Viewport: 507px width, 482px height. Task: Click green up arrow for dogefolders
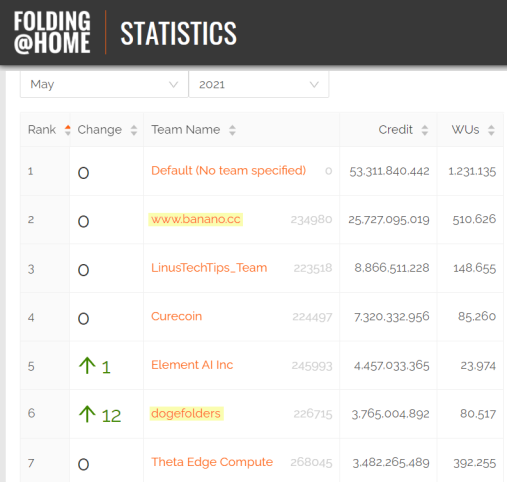[x=87, y=414]
